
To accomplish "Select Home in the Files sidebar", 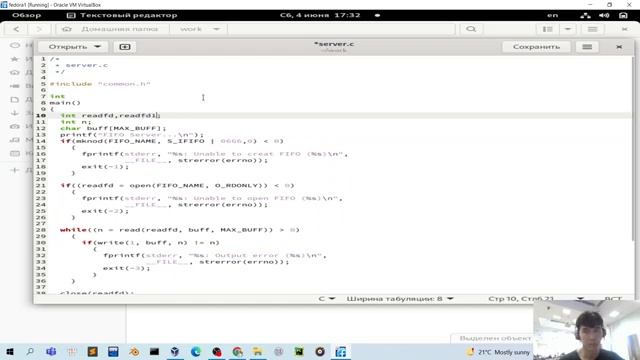I will click(15, 72).
